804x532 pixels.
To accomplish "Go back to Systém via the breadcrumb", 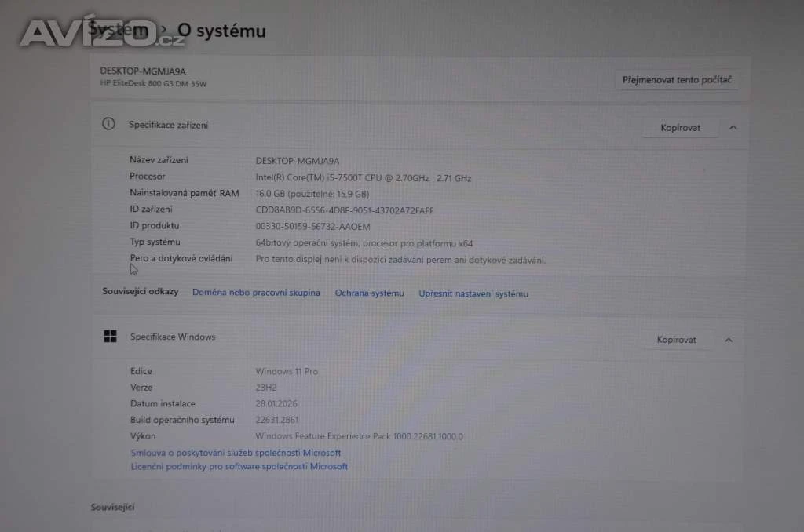I will coord(118,30).
